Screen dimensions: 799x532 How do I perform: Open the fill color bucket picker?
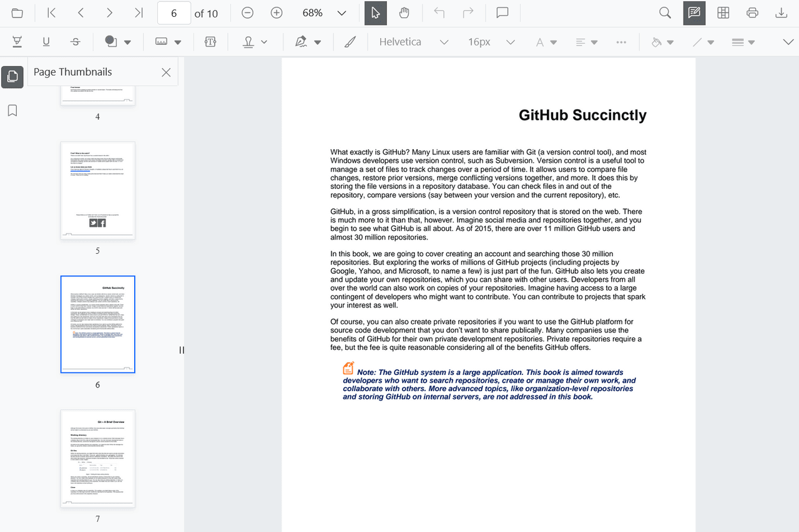[662, 42]
